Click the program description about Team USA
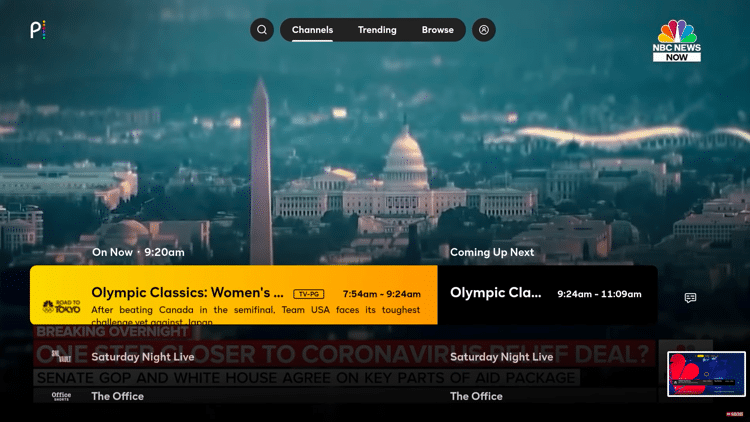Image resolution: width=750 pixels, height=422 pixels. 255,315
